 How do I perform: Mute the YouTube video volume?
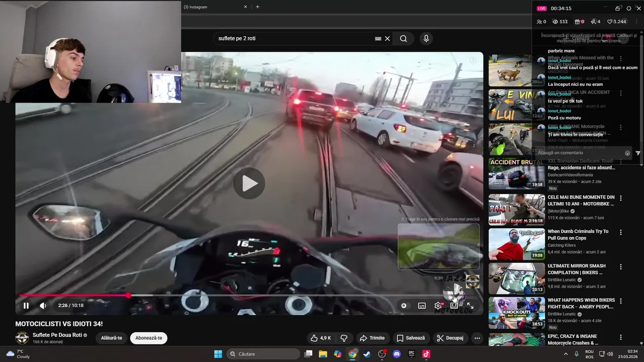pyautogui.click(x=43, y=306)
